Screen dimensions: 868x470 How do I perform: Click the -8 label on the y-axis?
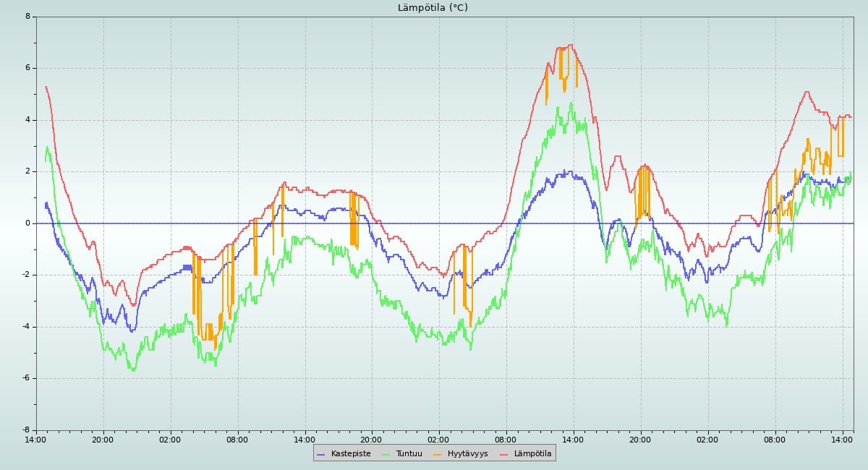click(26, 430)
